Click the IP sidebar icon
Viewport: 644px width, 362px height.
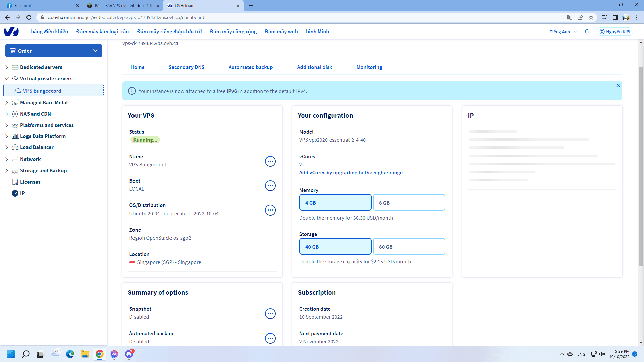click(15, 193)
